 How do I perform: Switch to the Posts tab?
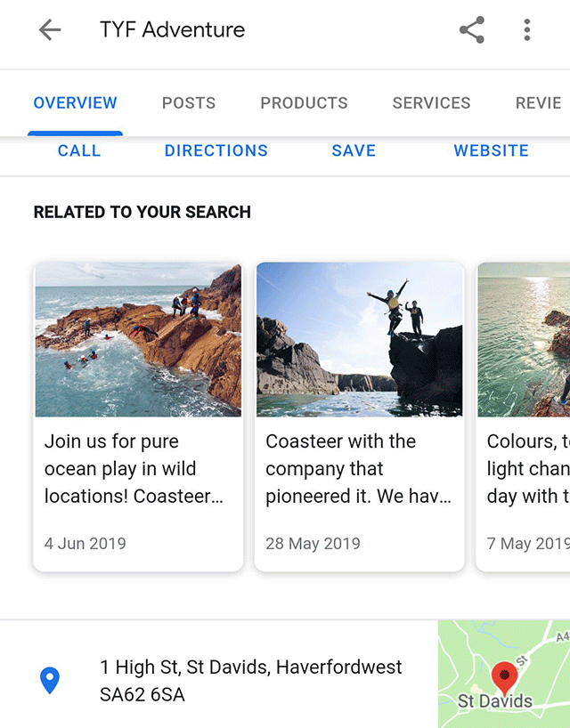(x=189, y=103)
